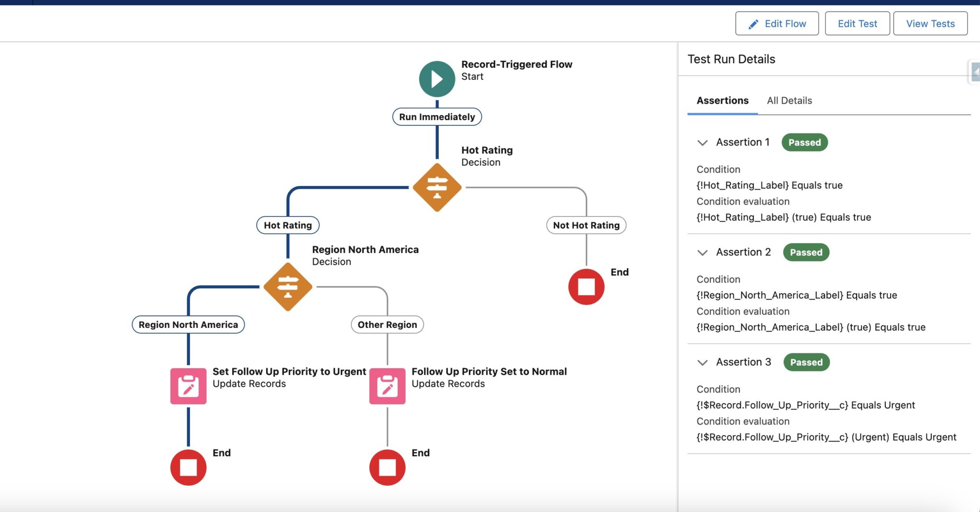
Task: Toggle the side panel collapse handle
Action: [x=975, y=72]
